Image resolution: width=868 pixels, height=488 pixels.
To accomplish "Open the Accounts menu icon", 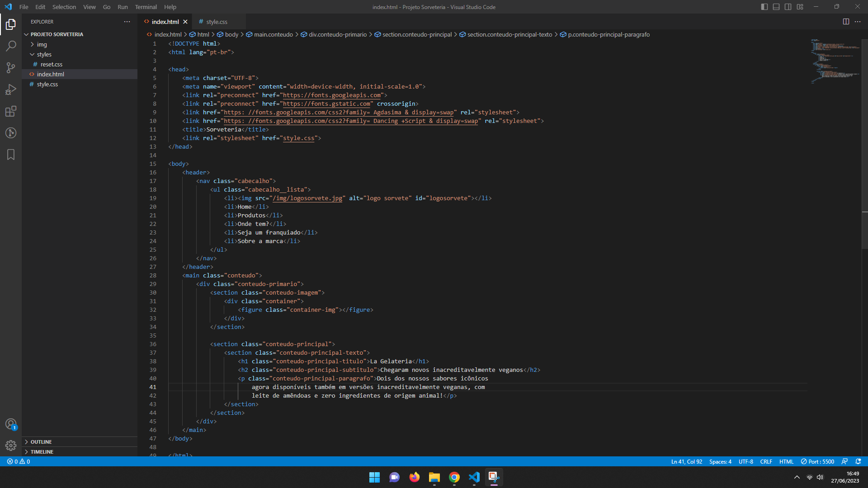I will 11,424.
